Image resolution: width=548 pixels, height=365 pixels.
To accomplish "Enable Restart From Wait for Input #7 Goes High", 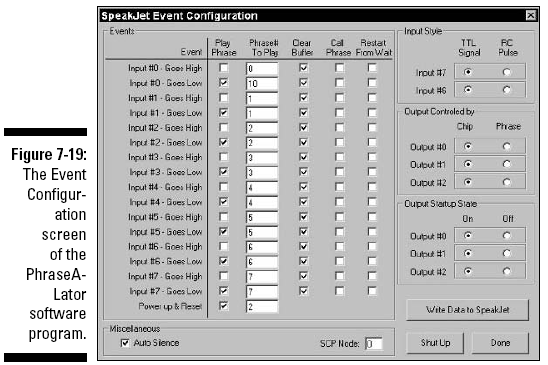I will coord(372,276).
